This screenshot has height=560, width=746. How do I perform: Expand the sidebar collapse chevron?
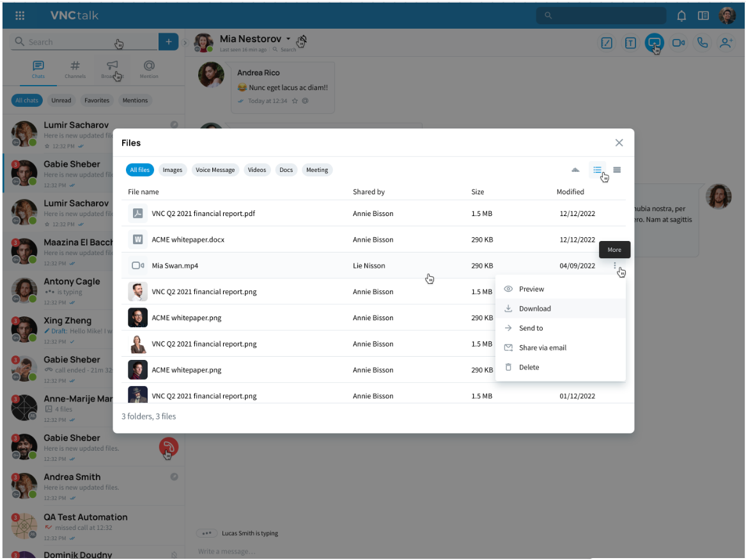click(x=185, y=43)
